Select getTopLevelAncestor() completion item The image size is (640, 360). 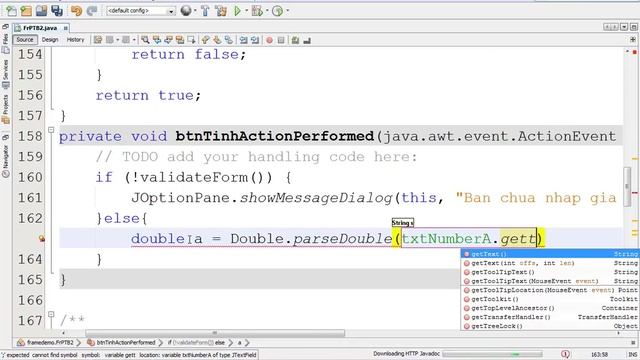coord(550,308)
